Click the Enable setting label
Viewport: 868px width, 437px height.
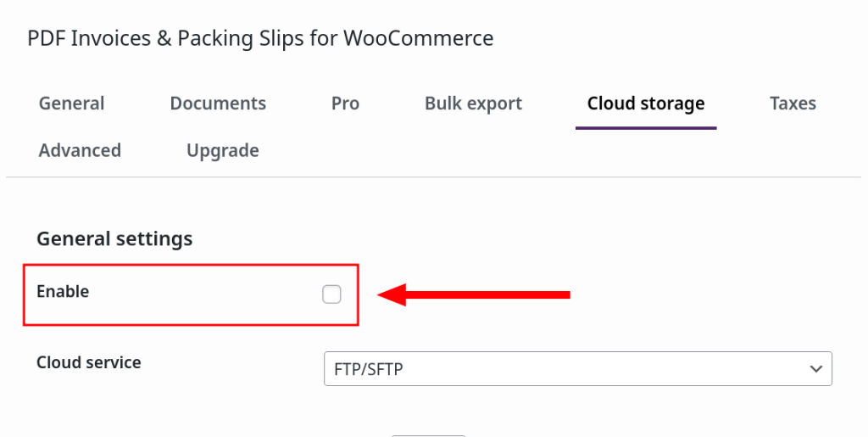tap(63, 291)
